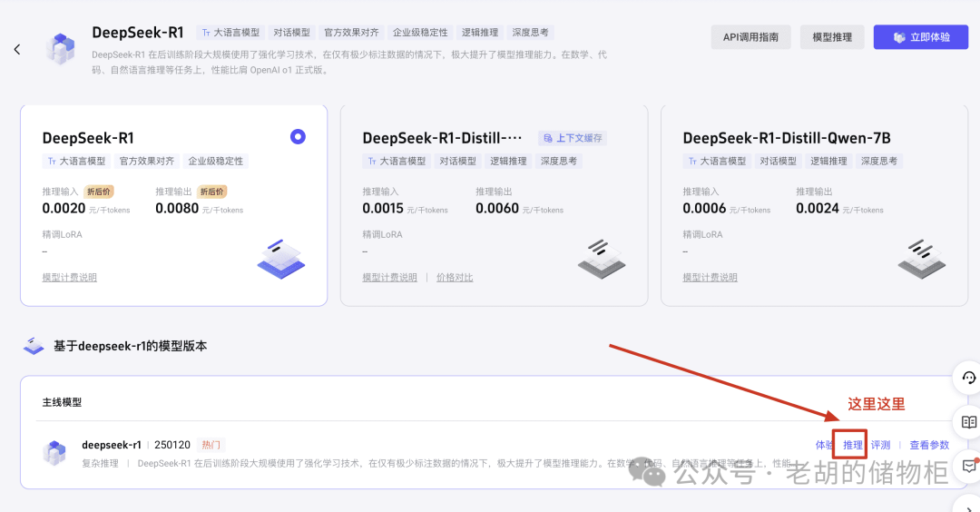
Task: Click the 0.0015 input price value
Action: [x=383, y=208]
